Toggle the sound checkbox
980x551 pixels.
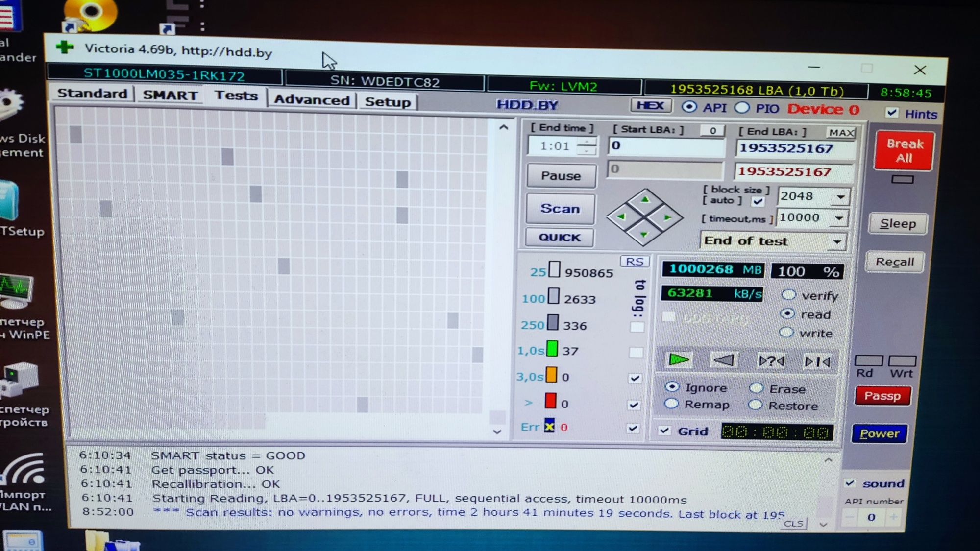[850, 483]
